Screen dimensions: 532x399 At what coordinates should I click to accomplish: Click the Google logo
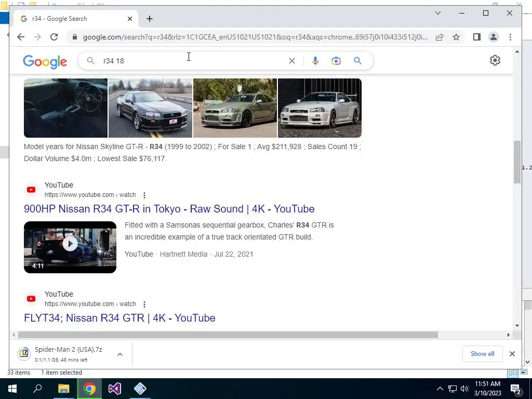[45, 61]
